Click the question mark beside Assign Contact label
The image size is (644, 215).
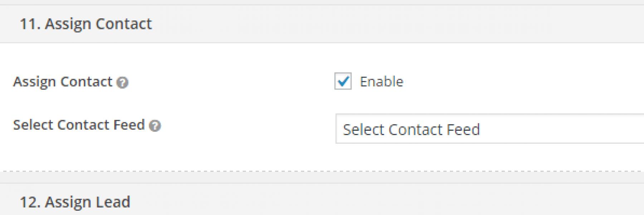(122, 83)
